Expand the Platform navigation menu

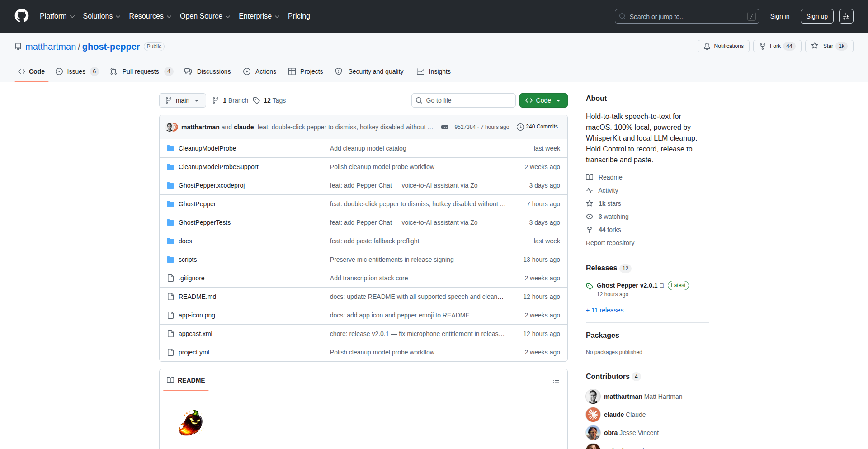pos(57,16)
